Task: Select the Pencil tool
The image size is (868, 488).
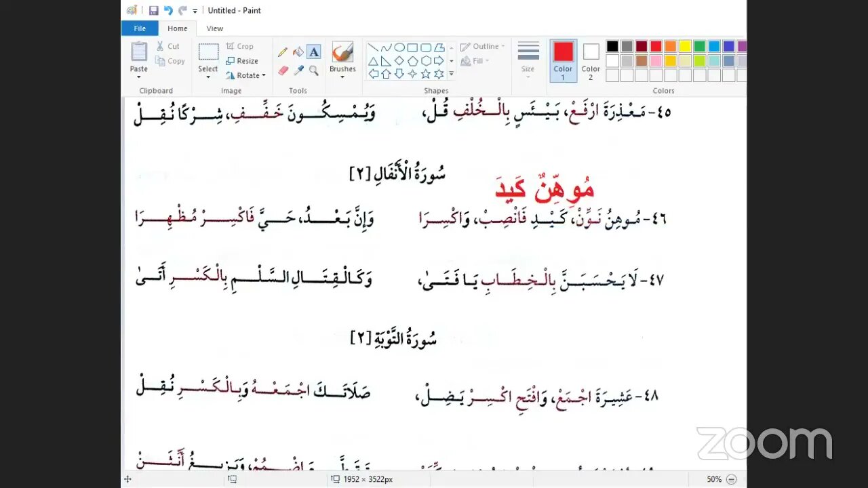Action: point(283,52)
